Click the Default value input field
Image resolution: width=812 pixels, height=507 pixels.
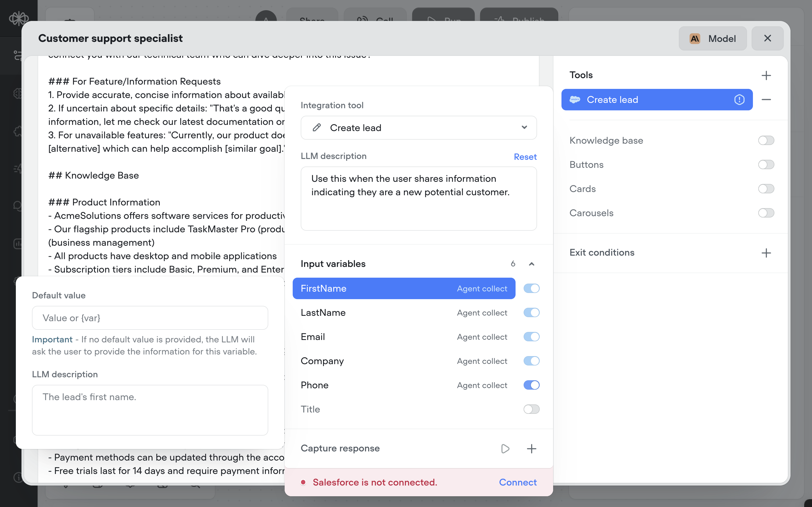[x=150, y=317]
